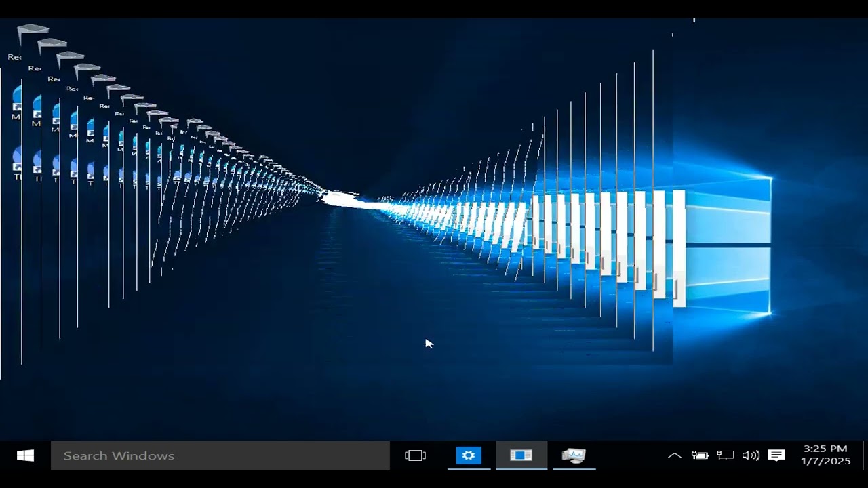Switch to the Settings app in taskbar
The height and width of the screenshot is (488, 868).
469,455
